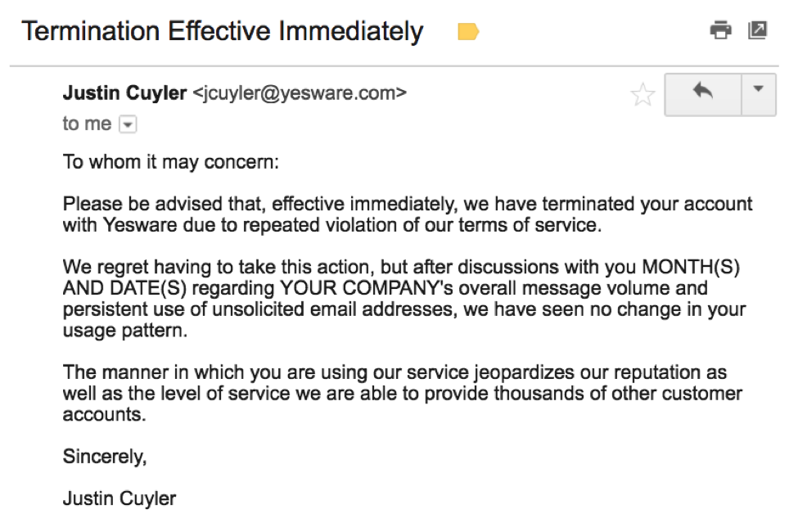Click the Justin Cuyler signature at the bottom
798x532 pixels.
pyautogui.click(x=119, y=498)
